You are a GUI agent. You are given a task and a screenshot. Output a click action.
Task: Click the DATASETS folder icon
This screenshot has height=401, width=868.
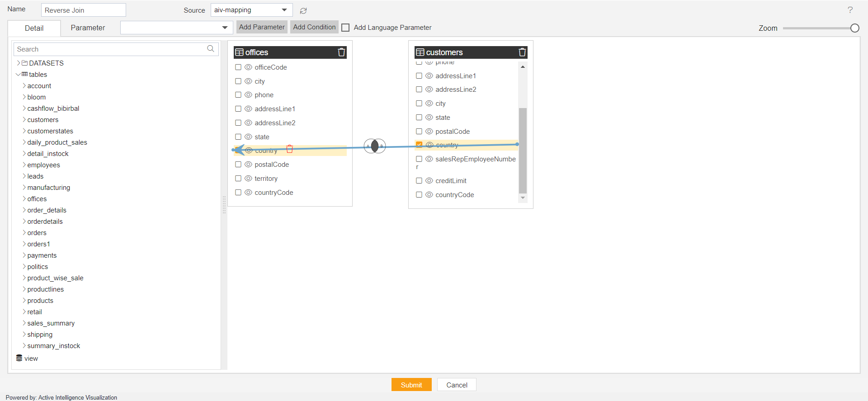[24, 63]
